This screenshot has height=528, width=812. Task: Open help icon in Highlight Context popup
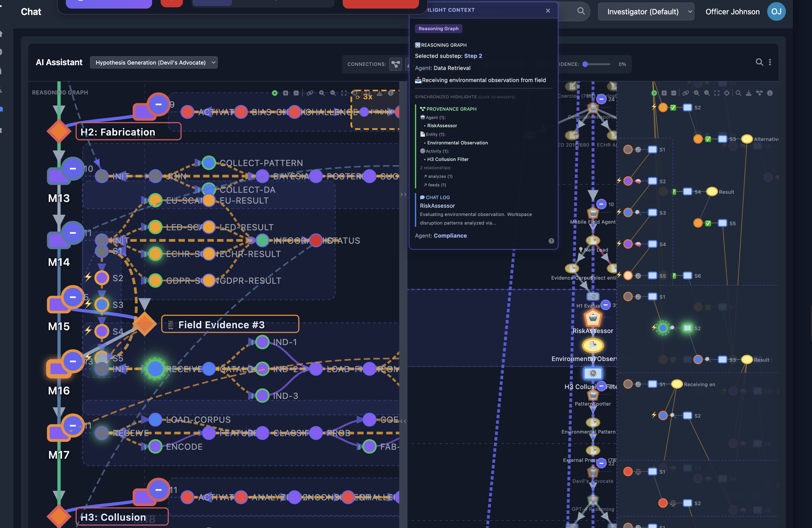(551, 241)
